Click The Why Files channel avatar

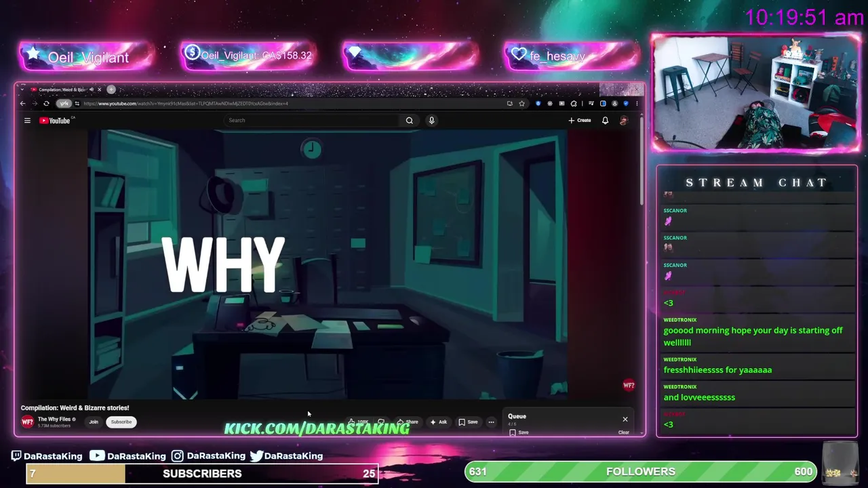pyautogui.click(x=27, y=422)
